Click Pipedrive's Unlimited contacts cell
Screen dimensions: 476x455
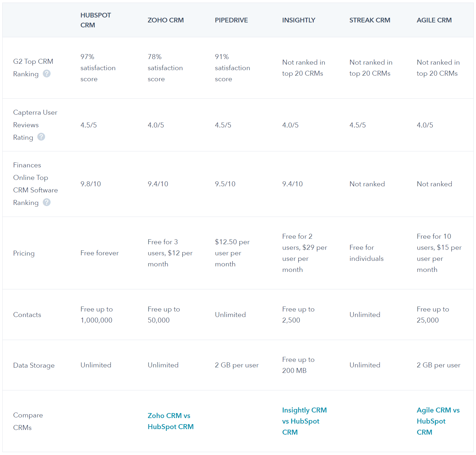tap(230, 314)
